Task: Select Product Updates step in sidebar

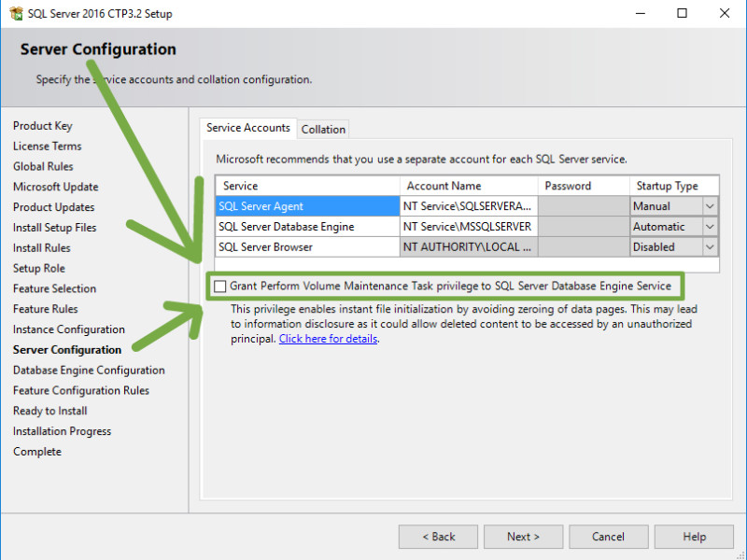Action: tap(54, 207)
